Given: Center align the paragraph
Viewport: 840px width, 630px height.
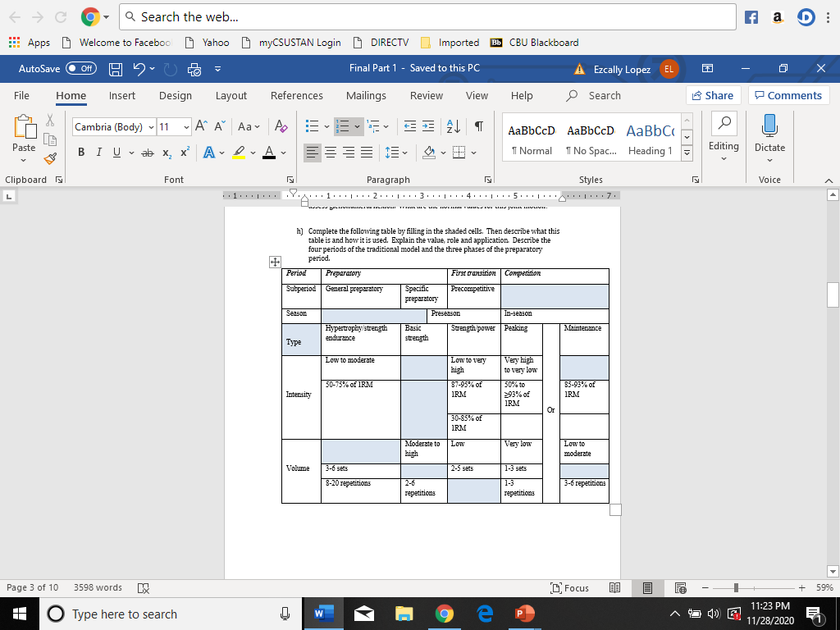Looking at the screenshot, I should point(331,153).
